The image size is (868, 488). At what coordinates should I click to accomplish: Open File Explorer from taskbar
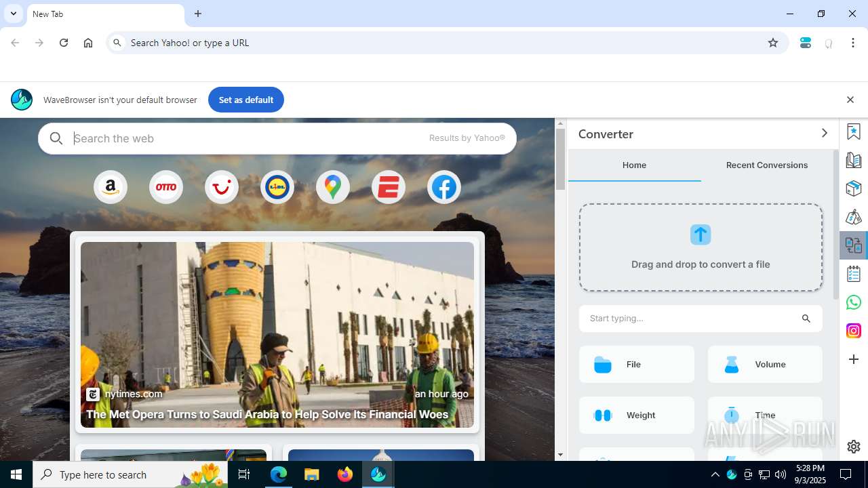[311, 474]
